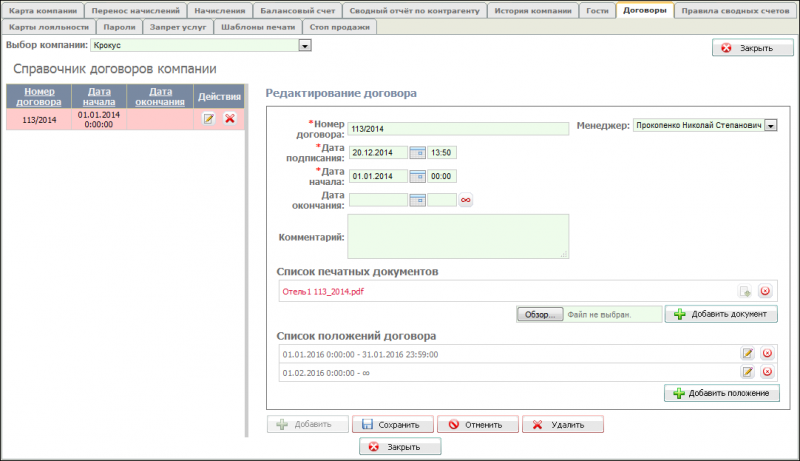This screenshot has width=800, height=461.
Task: Click into the Комментарий text area
Action: point(459,238)
